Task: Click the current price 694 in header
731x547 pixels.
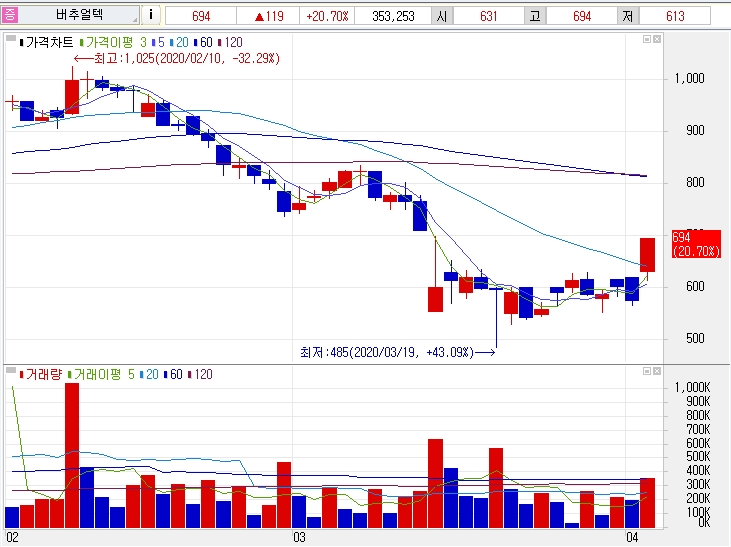Action: (201, 16)
